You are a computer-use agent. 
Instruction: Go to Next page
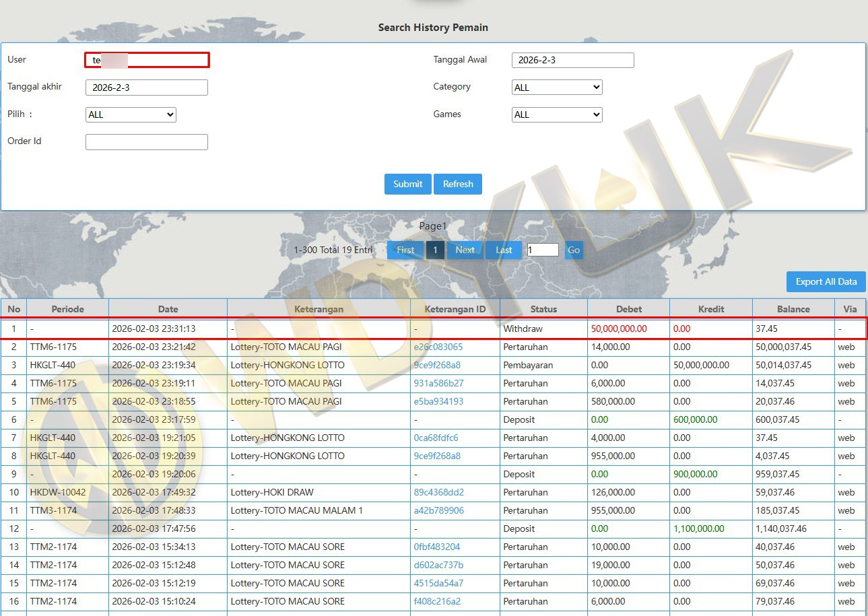465,250
